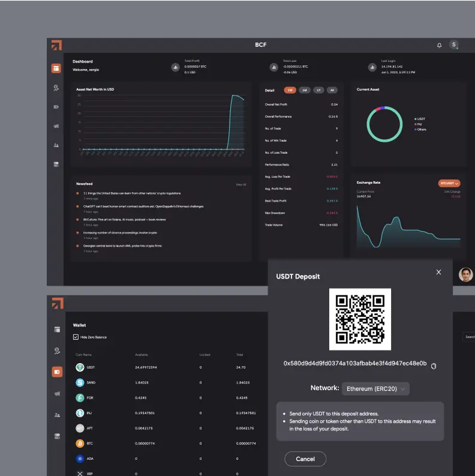Select the deposit address 0x580d9d4d9fd0374a... text
The height and width of the screenshot is (476, 475).
click(355, 363)
